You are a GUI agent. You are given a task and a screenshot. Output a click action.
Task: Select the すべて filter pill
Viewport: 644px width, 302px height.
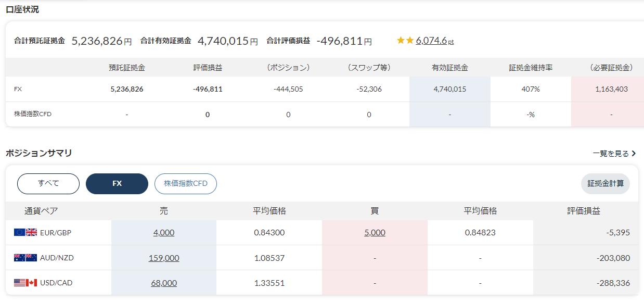pos(48,183)
